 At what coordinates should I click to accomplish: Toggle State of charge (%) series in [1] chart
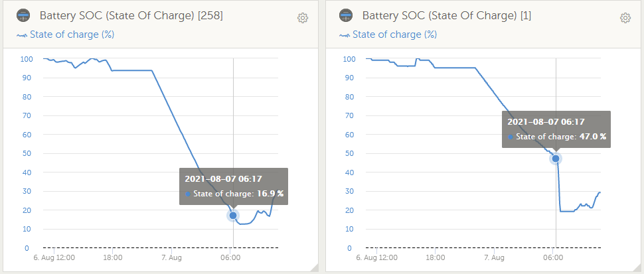394,34
